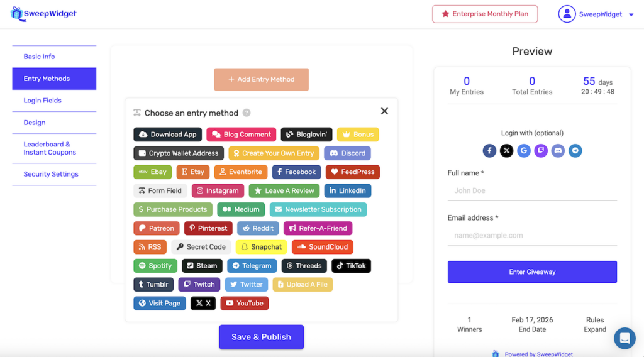Viewport: 644px width, 357px height.
Task: Click the Twitch login icon in preview
Action: (541, 151)
